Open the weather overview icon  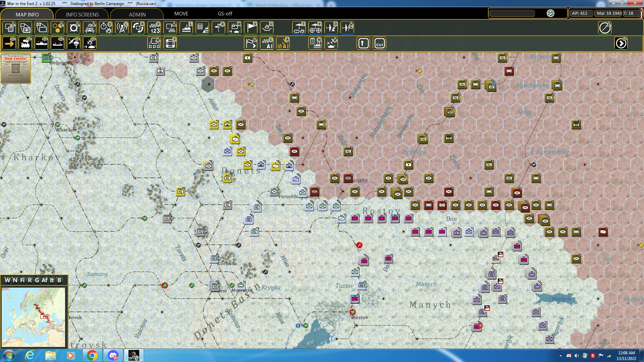pyautogui.click(x=234, y=28)
